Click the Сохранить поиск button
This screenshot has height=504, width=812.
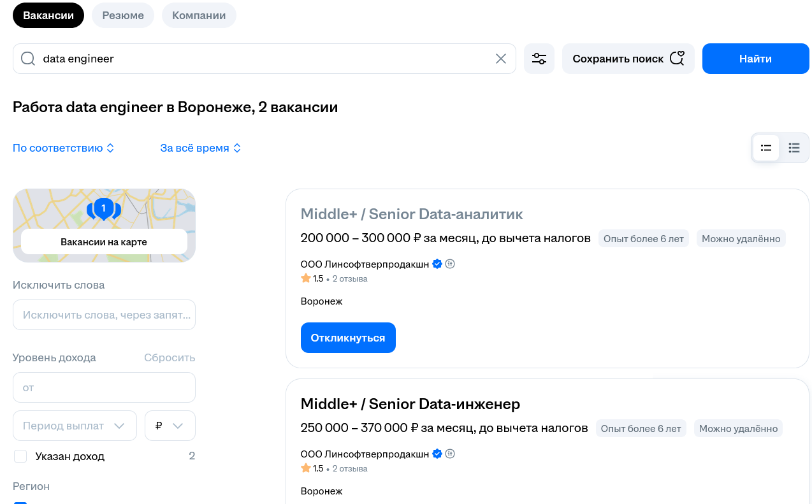click(x=628, y=59)
